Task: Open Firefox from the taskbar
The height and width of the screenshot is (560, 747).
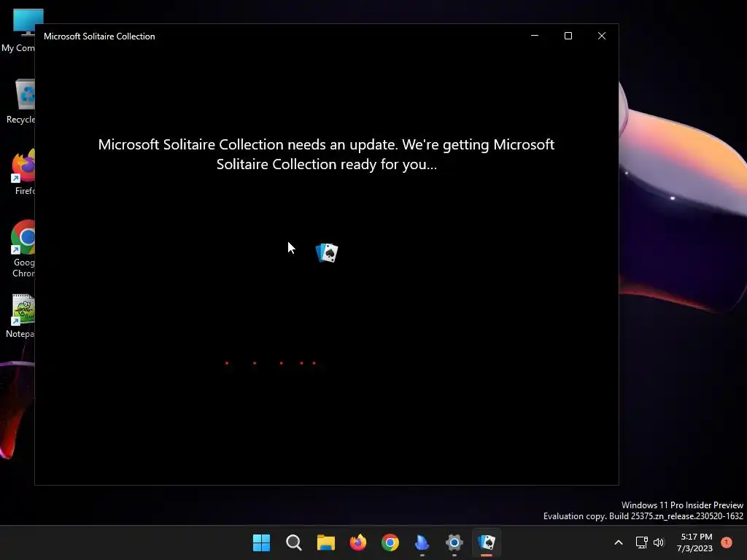Action: pyautogui.click(x=357, y=542)
